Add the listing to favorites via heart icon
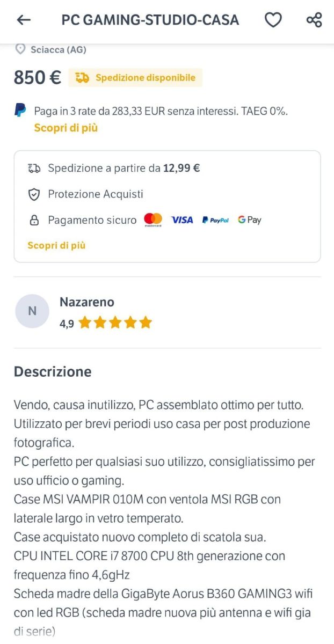This screenshot has width=334, height=644. click(x=273, y=19)
